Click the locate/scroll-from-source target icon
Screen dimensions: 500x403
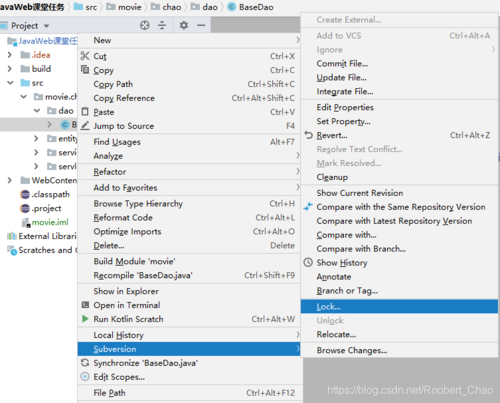click(x=145, y=25)
